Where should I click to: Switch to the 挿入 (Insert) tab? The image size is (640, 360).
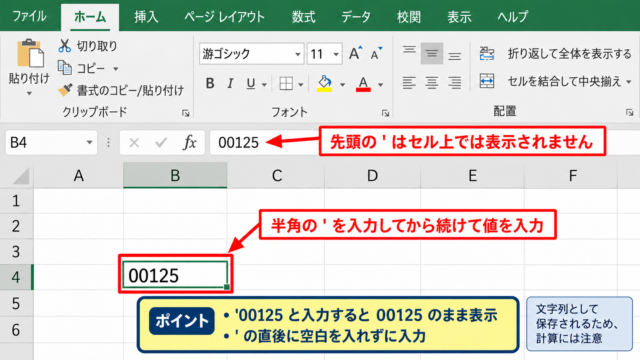click(x=146, y=17)
